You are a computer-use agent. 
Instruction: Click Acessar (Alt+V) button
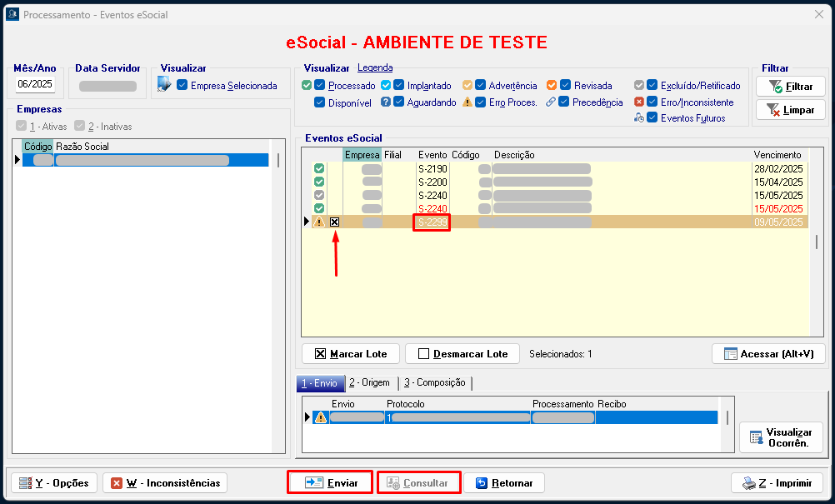(x=768, y=354)
